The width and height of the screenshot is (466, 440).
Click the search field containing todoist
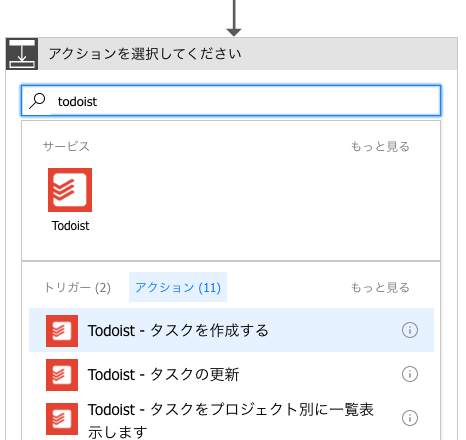click(231, 101)
